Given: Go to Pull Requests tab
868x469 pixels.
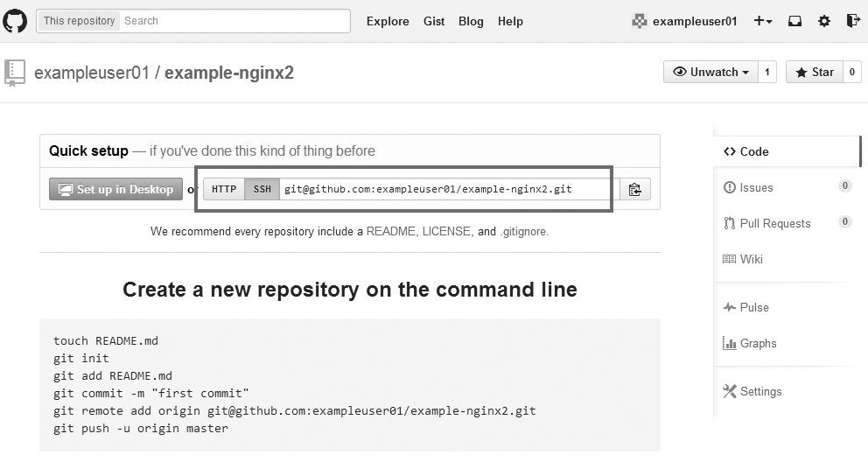Looking at the screenshot, I should point(774,223).
